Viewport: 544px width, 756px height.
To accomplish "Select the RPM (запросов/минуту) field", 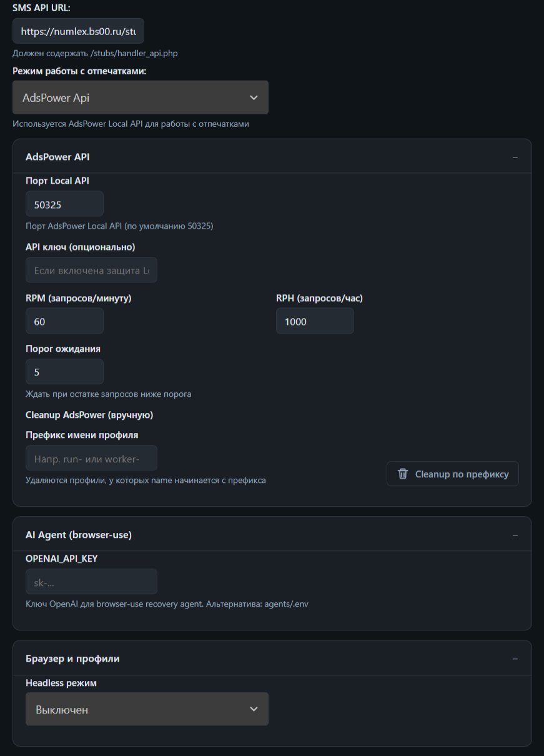I will click(64, 321).
